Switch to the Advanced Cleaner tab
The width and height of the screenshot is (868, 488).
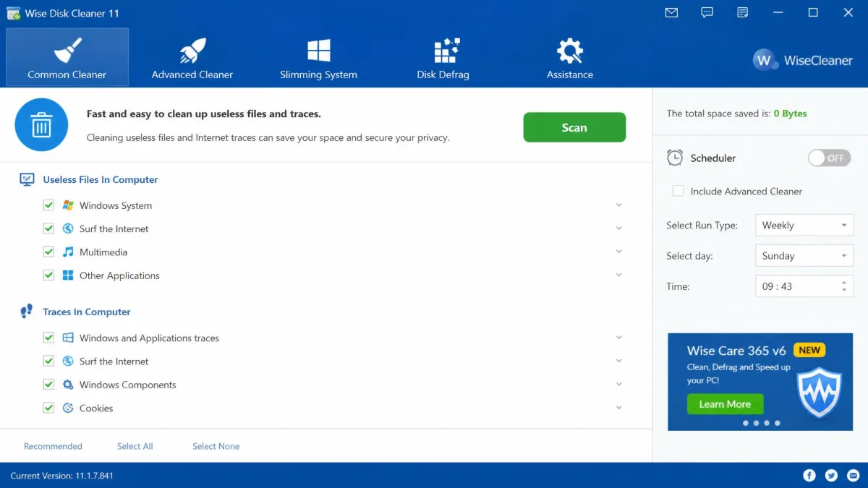(x=192, y=57)
